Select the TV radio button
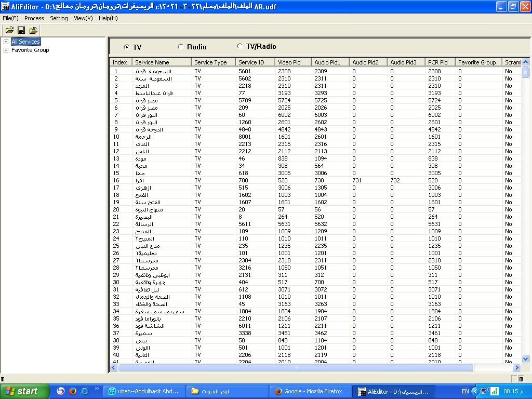532x399 pixels. pos(127,47)
